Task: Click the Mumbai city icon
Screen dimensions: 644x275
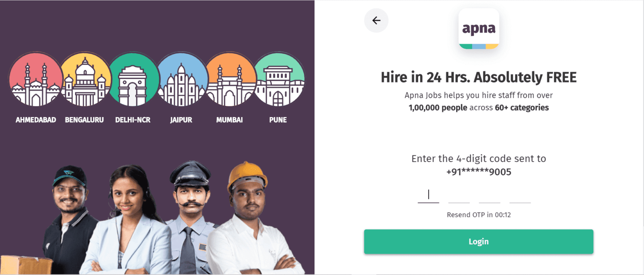Action: pyautogui.click(x=230, y=80)
